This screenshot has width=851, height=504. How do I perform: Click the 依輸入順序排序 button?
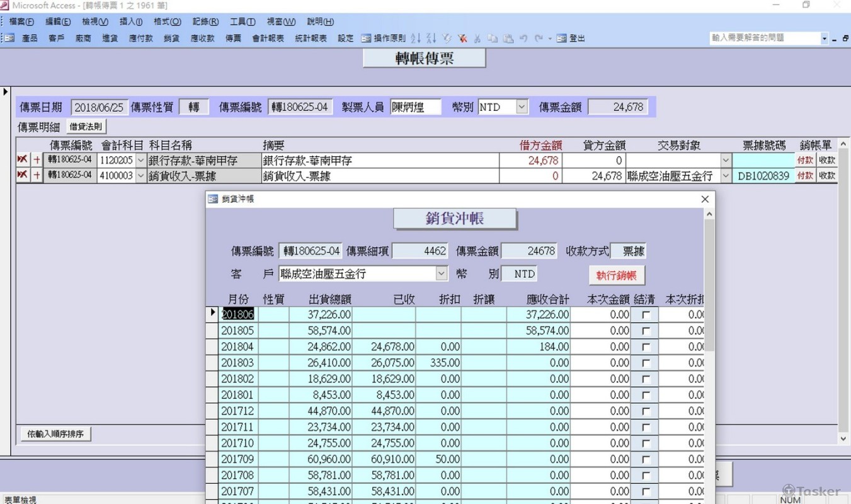pos(54,433)
